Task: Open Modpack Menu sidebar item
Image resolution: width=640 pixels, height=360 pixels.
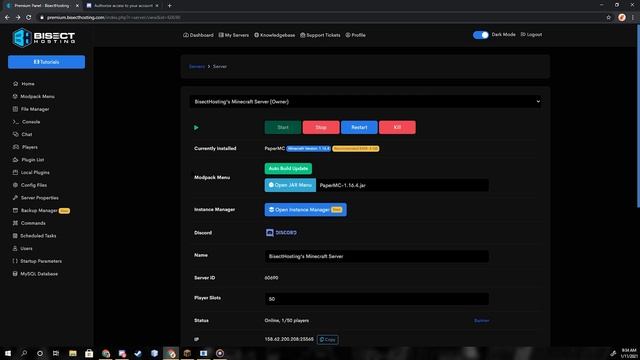Action: click(x=33, y=96)
